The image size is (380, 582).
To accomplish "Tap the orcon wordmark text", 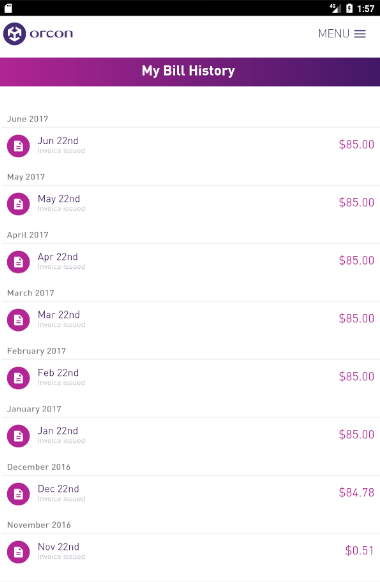I will pyautogui.click(x=51, y=34).
